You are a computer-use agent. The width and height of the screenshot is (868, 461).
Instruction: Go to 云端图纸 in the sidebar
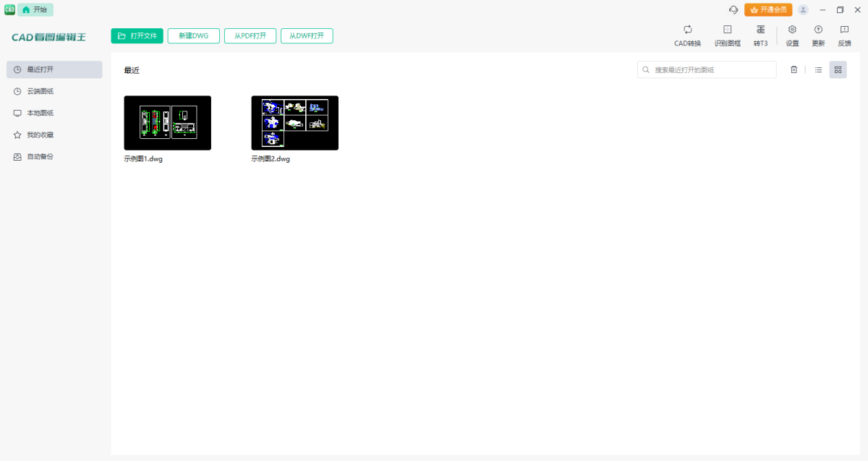pos(54,91)
